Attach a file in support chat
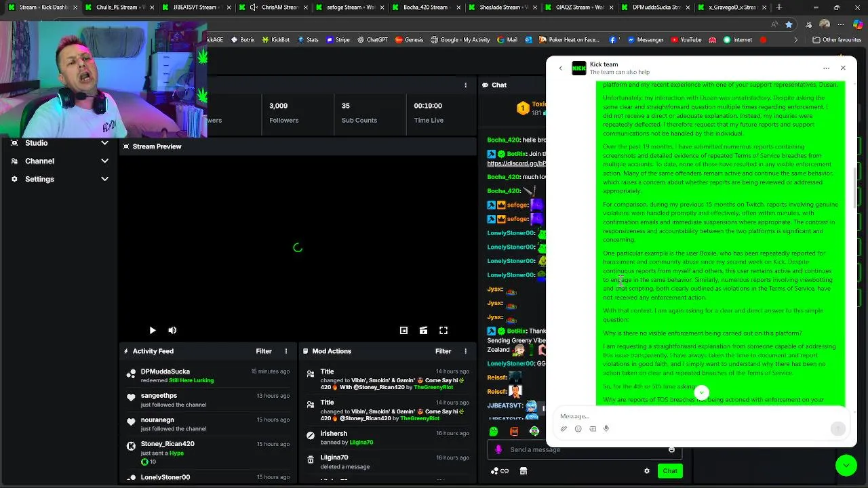 564,428
